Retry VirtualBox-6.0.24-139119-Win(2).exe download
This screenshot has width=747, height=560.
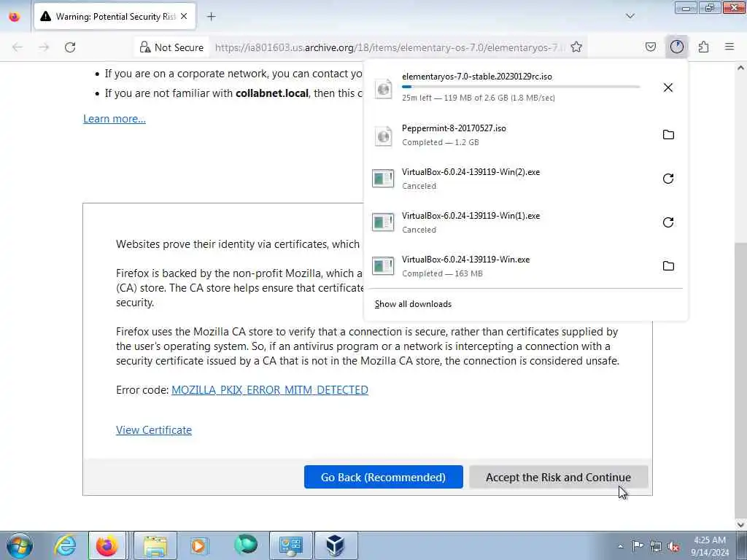(668, 179)
